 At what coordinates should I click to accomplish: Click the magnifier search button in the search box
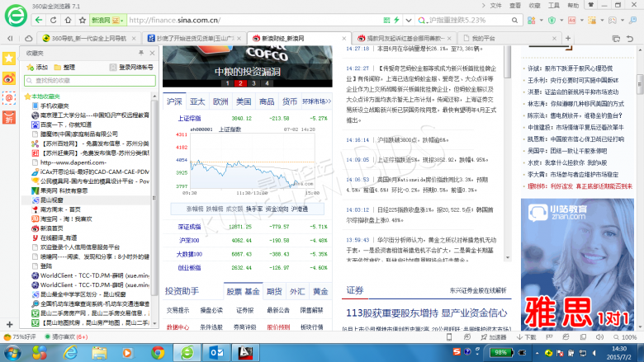[x=514, y=20]
